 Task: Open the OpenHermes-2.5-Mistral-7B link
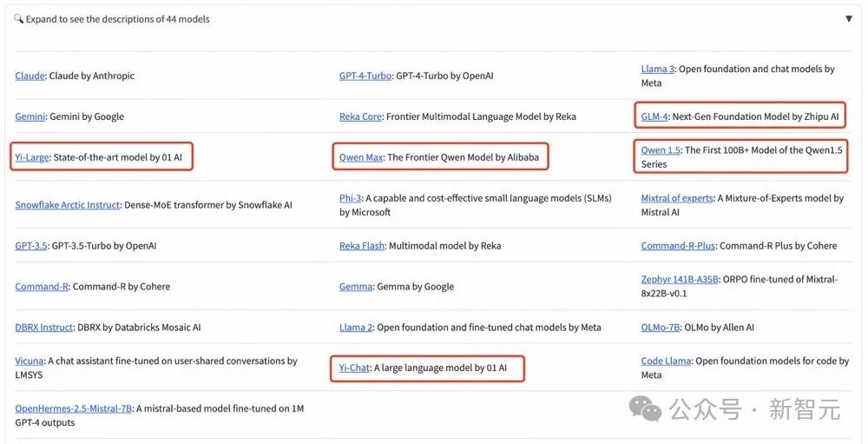coord(73,408)
